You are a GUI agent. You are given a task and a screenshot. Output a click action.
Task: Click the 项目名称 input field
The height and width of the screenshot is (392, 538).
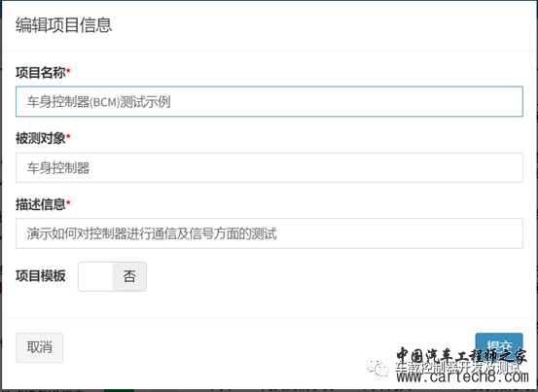269,101
